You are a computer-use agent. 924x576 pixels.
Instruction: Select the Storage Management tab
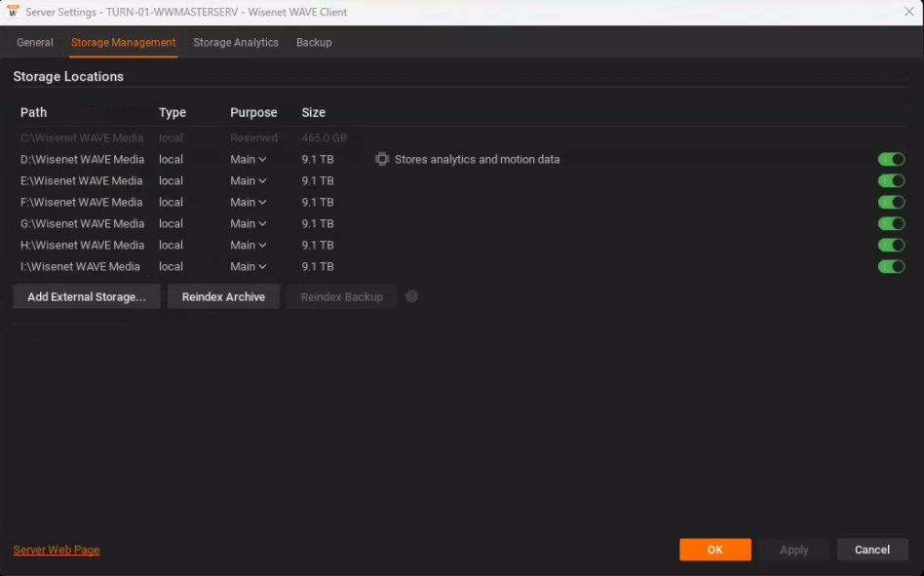point(123,43)
